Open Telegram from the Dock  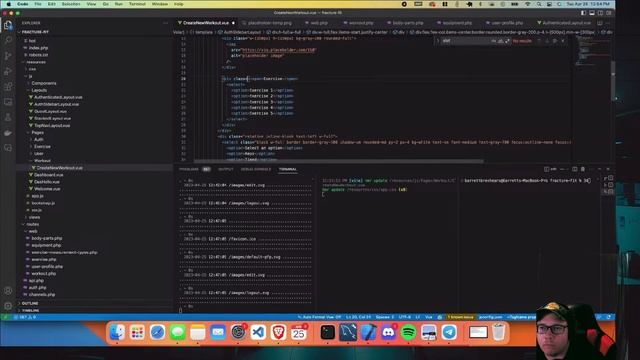tap(449, 332)
